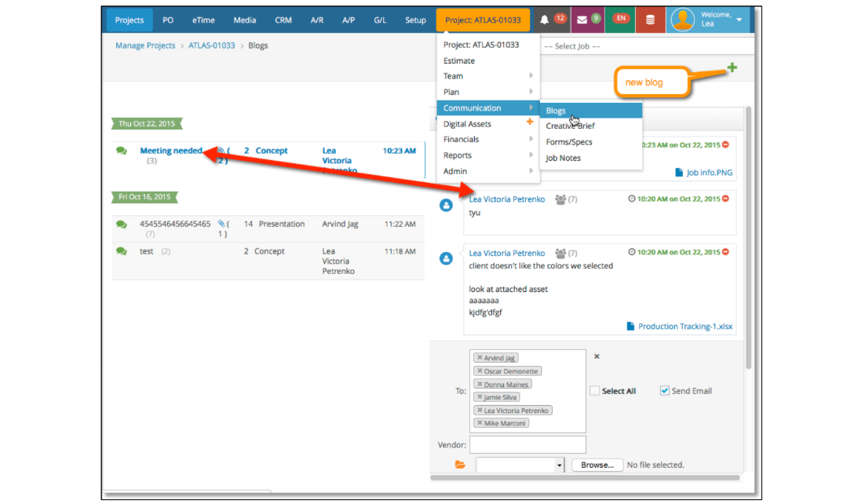858x504 pixels.
Task: Select Blogs in the Communication submenu
Action: tap(591, 111)
